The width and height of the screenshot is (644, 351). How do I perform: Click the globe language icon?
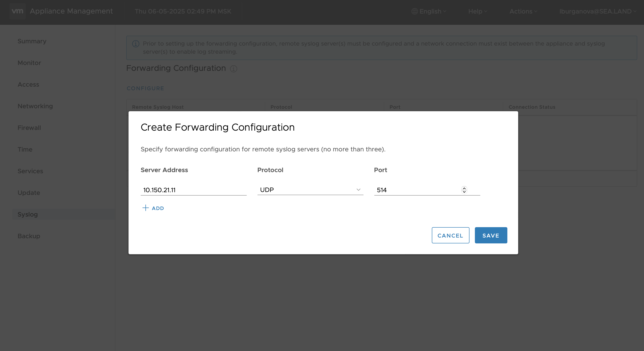[x=414, y=11]
